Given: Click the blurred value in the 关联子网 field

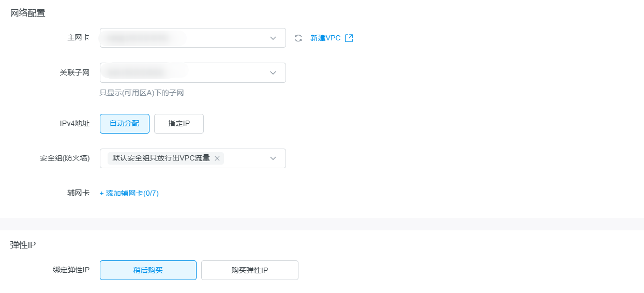Looking at the screenshot, I should click(x=137, y=73).
